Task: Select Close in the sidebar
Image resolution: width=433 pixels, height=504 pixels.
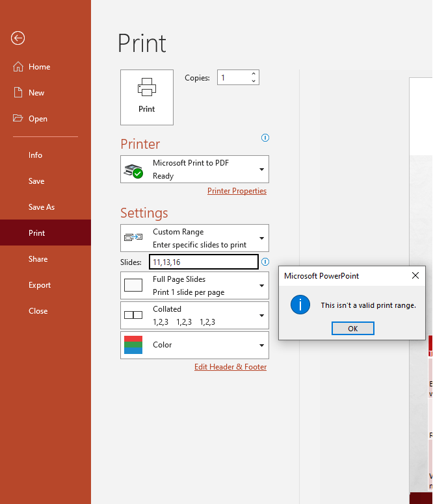Action: click(46, 311)
